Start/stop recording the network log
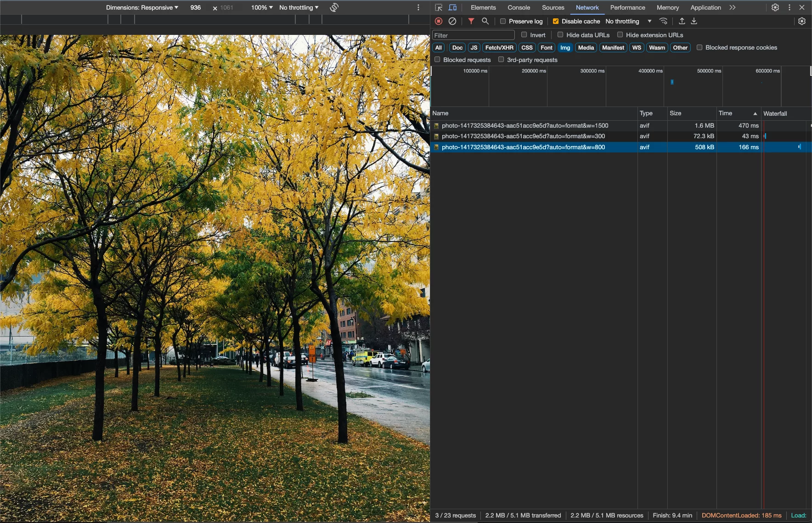The width and height of the screenshot is (812, 523). click(x=438, y=21)
